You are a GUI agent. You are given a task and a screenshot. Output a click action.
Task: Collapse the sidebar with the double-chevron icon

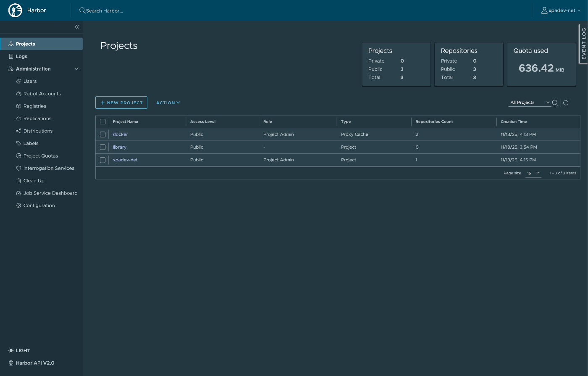pyautogui.click(x=77, y=27)
